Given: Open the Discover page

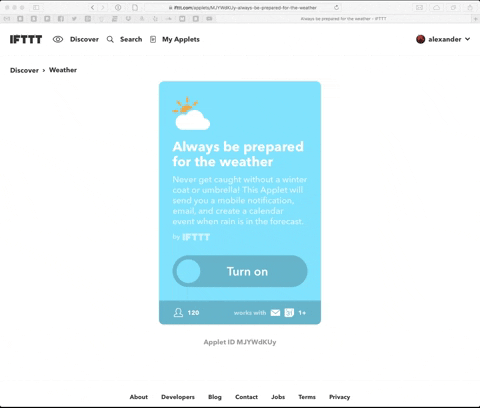Looking at the screenshot, I should [84, 39].
